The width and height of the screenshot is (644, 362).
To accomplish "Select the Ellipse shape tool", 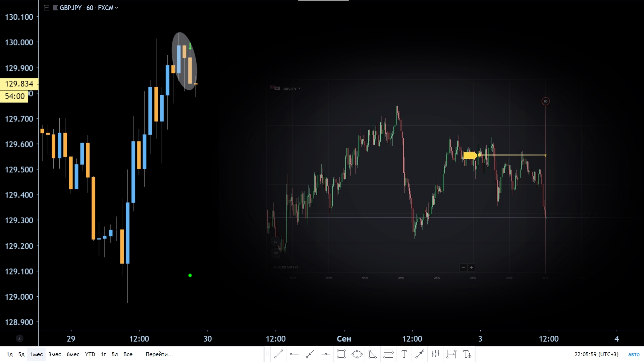I will (x=357, y=354).
